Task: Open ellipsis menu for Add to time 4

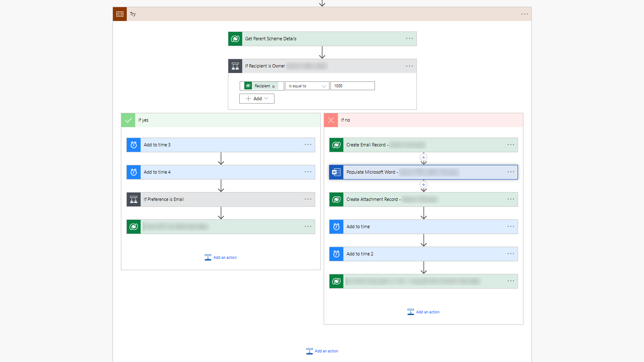Action: pyautogui.click(x=308, y=172)
